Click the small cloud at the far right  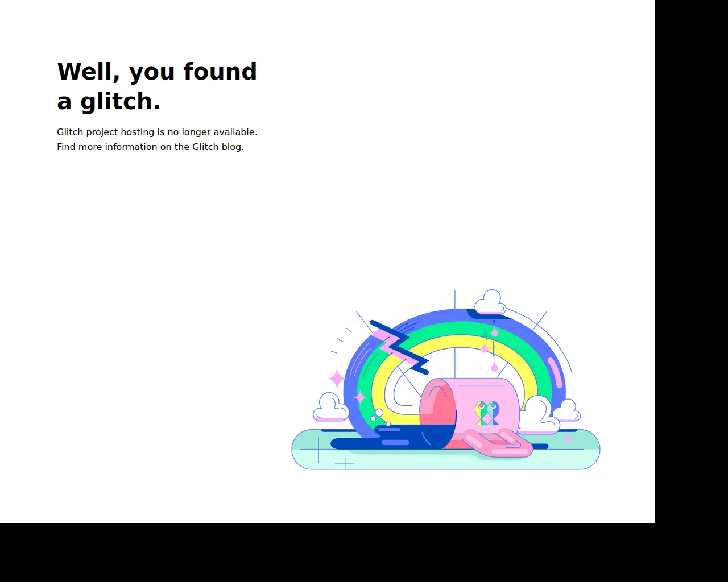[566, 410]
